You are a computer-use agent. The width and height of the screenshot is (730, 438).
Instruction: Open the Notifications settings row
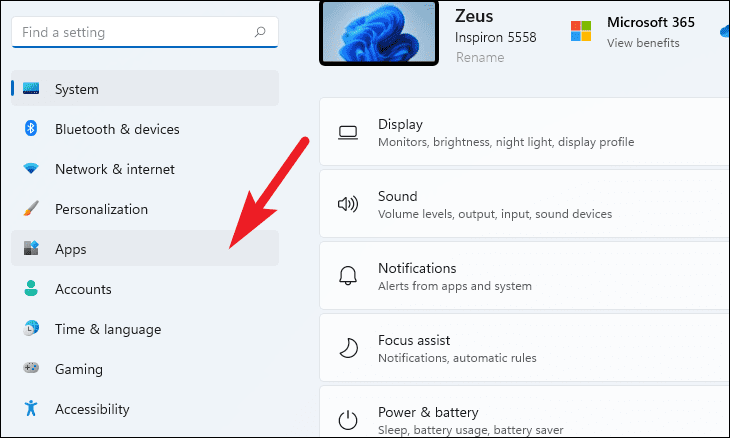pyautogui.click(x=524, y=276)
